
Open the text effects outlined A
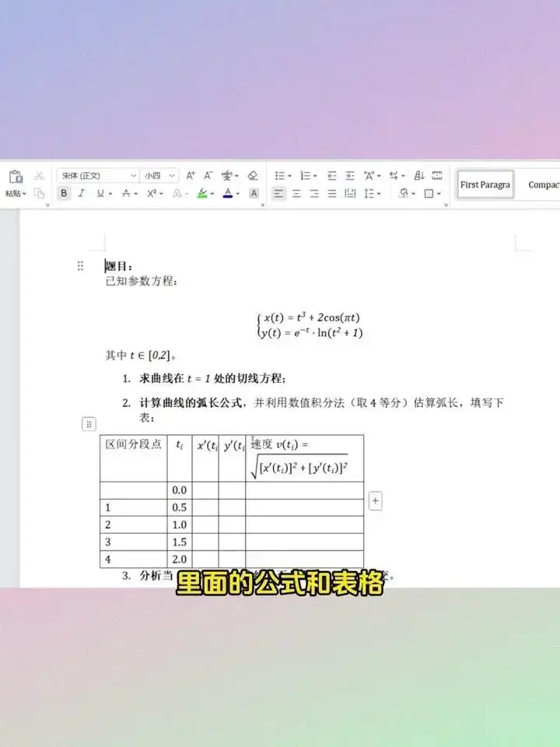[x=177, y=194]
